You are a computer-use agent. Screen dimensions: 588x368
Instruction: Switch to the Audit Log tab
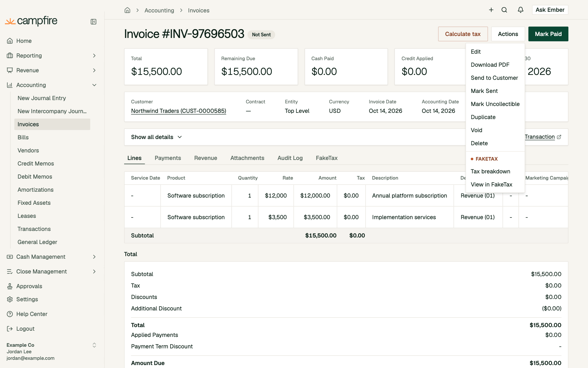coord(290,158)
